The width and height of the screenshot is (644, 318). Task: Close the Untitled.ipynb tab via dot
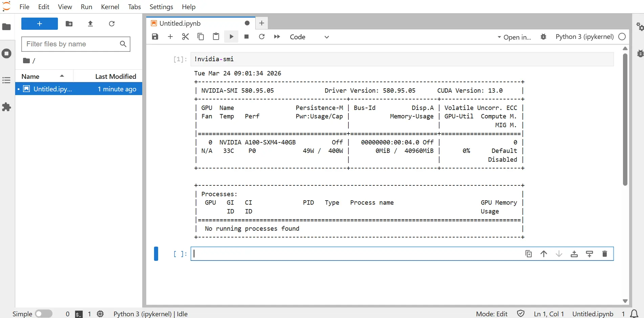point(247,23)
